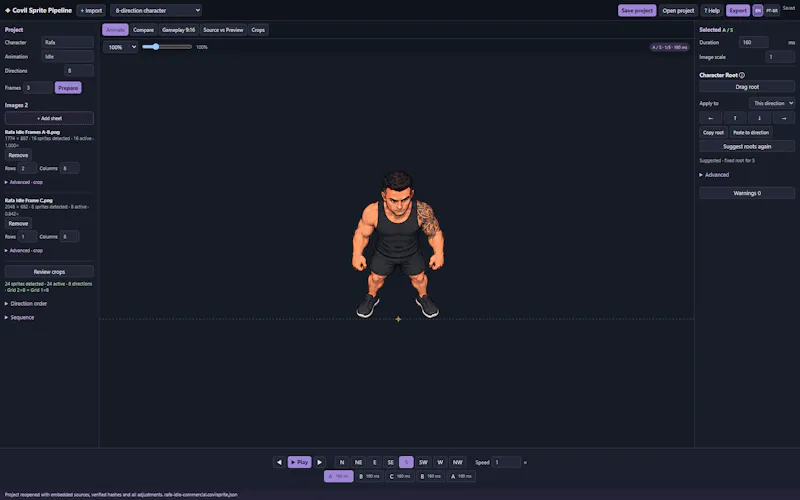800x500 pixels.
Task: Click the yellow root crosshair marker
Action: [398, 319]
